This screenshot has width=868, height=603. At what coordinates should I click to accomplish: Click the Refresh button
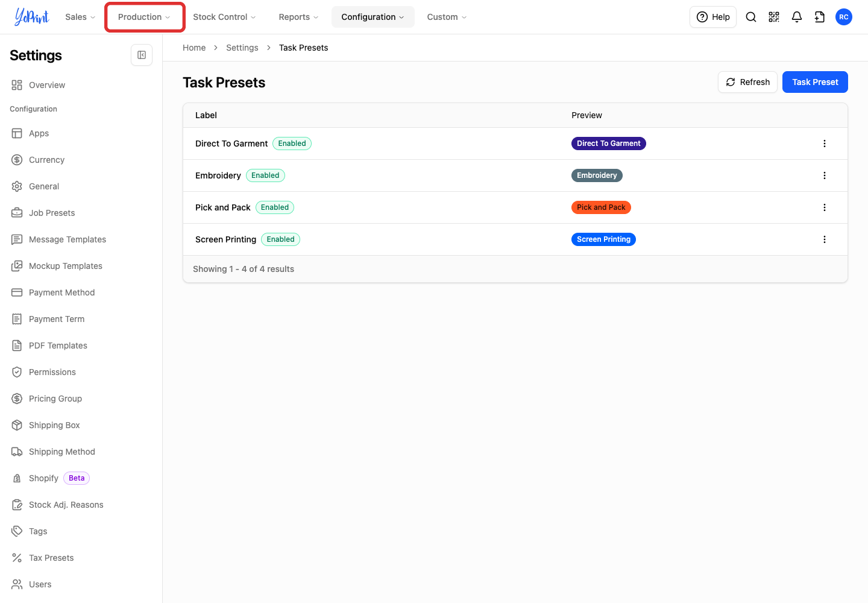click(747, 82)
